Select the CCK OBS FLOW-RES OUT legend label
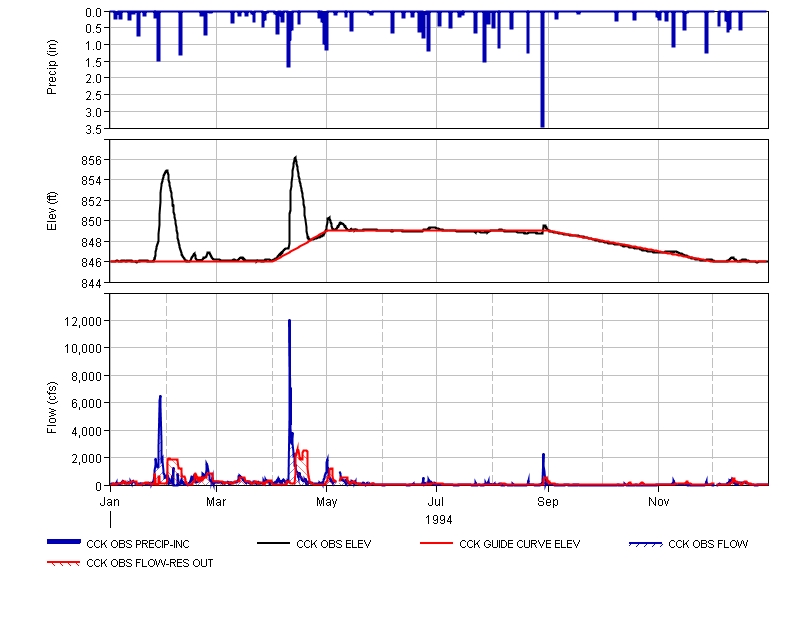Image resolution: width=800 pixels, height=627 pixels. tap(150, 563)
